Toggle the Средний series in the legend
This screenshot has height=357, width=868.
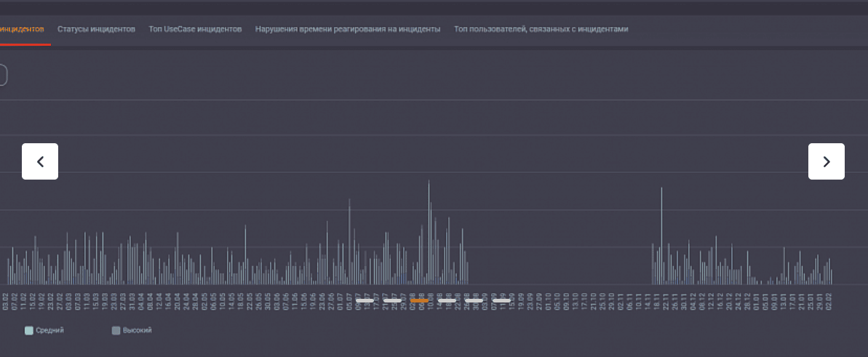click(x=49, y=331)
